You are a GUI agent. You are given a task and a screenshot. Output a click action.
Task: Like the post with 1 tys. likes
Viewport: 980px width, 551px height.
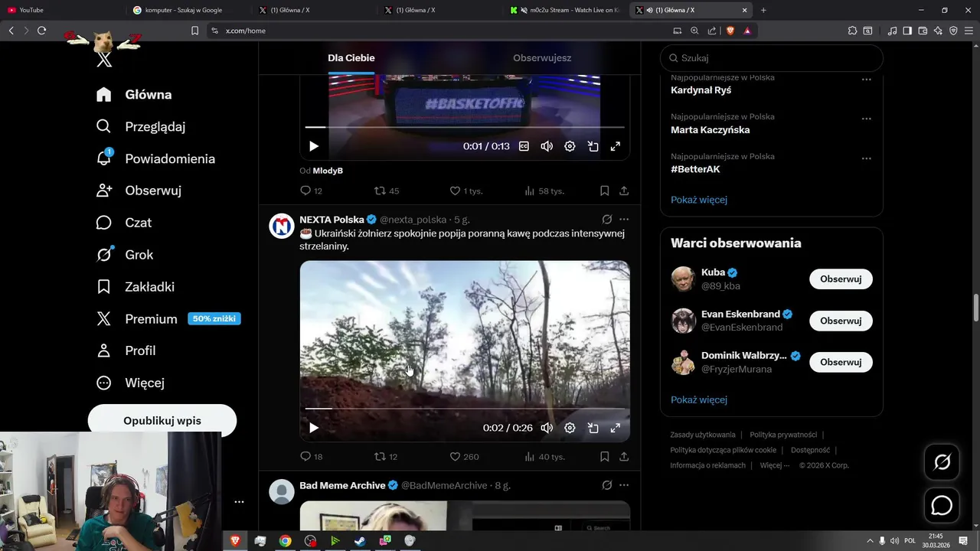click(x=465, y=191)
